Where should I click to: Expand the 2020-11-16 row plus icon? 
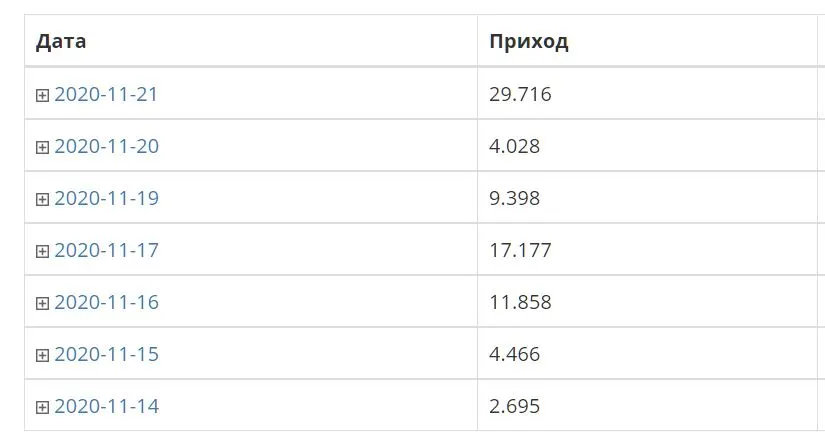point(42,304)
